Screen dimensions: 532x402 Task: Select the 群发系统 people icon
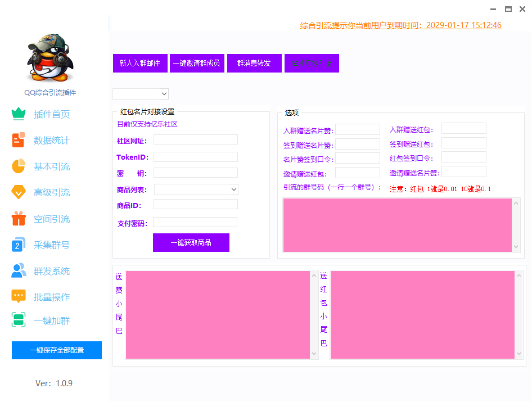19,271
